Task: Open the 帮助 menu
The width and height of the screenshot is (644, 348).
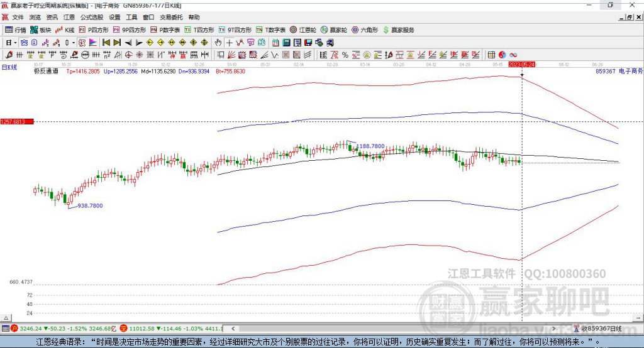Action: (194, 17)
